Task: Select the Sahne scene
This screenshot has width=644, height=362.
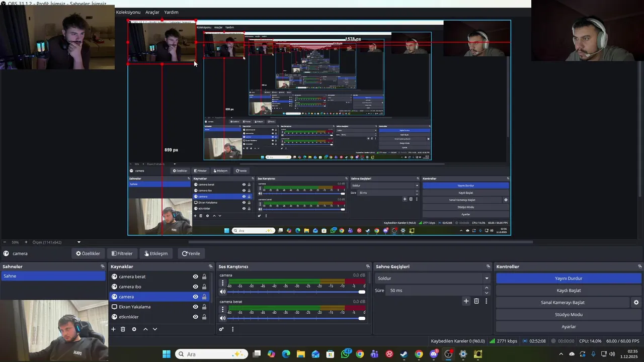Action: click(53, 276)
